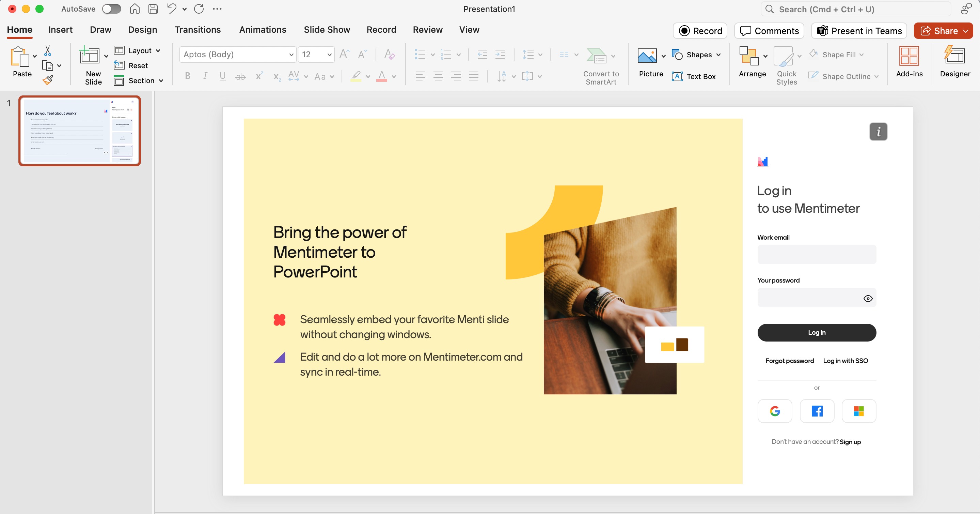Click the Cut scissors icon

pos(48,51)
